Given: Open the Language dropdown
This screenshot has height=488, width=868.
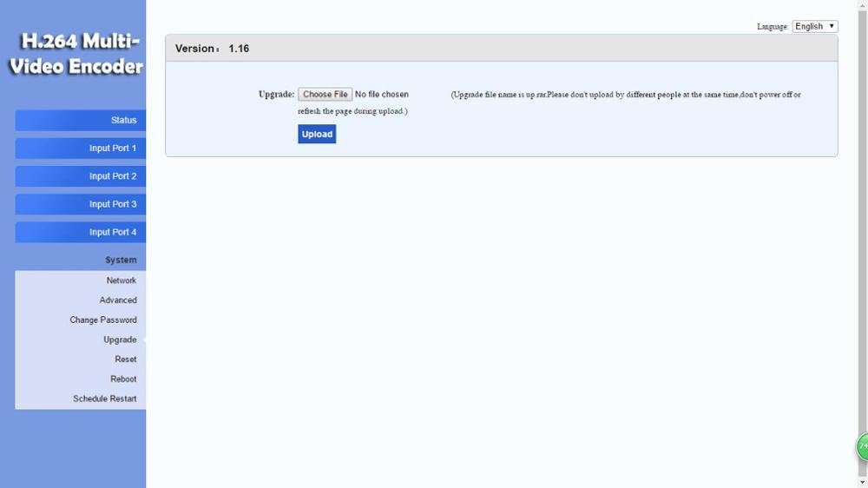Looking at the screenshot, I should click(815, 26).
